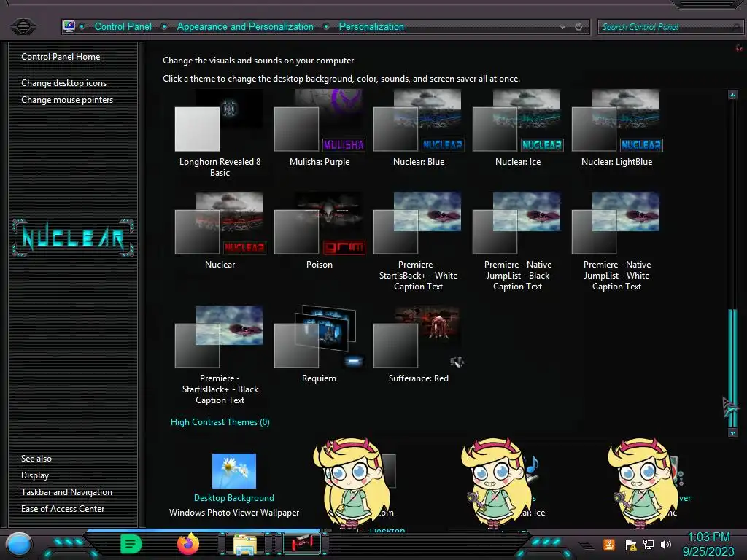Viewport: 747px width, 560px height.
Task: Click Personalization breadcrumb
Action: click(x=371, y=27)
